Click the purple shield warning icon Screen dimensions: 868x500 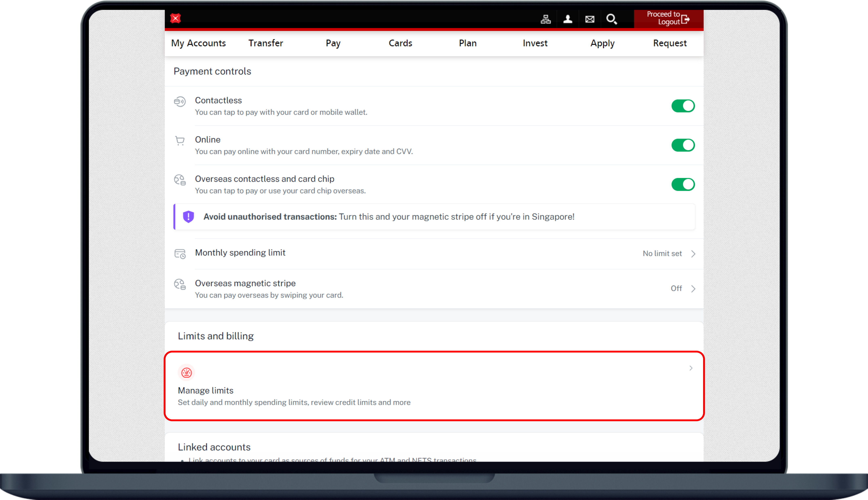(x=189, y=217)
